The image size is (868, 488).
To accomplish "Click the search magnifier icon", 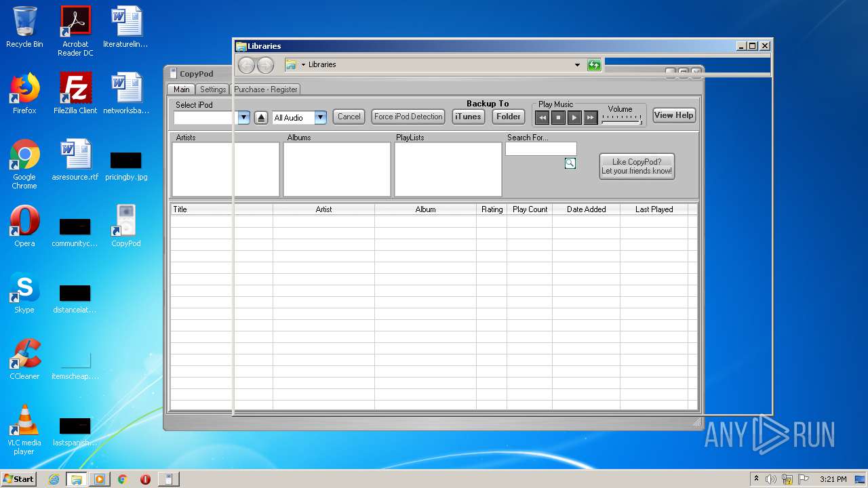I will [570, 163].
